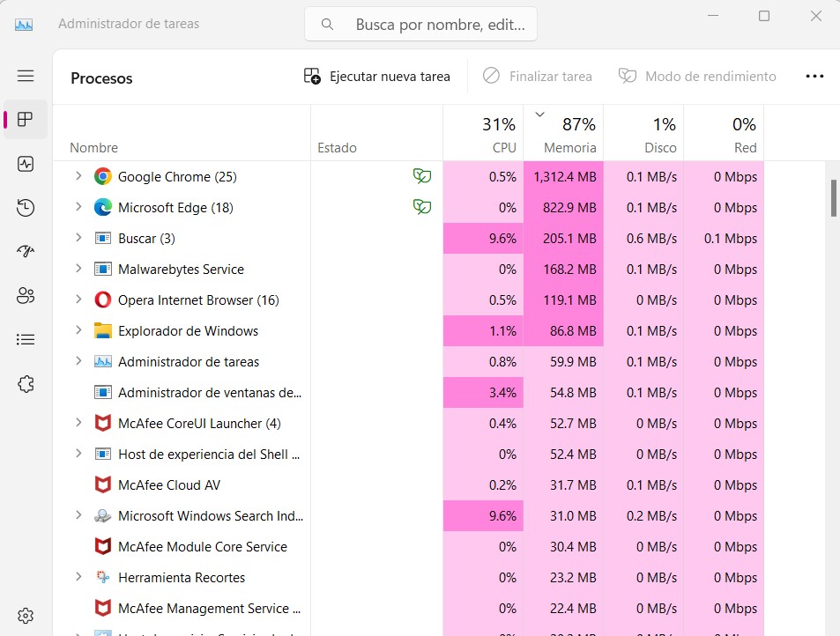Click the search magnifier icon
This screenshot has width=840, height=636.
pos(327,24)
